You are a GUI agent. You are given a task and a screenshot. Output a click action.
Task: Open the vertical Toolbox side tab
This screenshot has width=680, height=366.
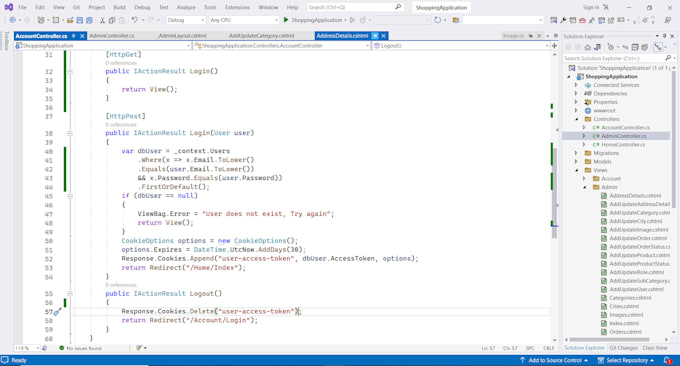click(x=6, y=41)
